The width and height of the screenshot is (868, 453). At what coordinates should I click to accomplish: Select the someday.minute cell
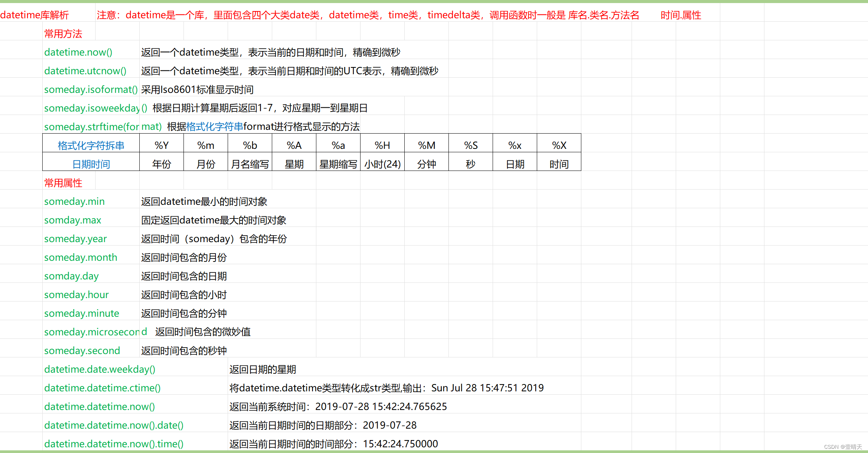(81, 313)
